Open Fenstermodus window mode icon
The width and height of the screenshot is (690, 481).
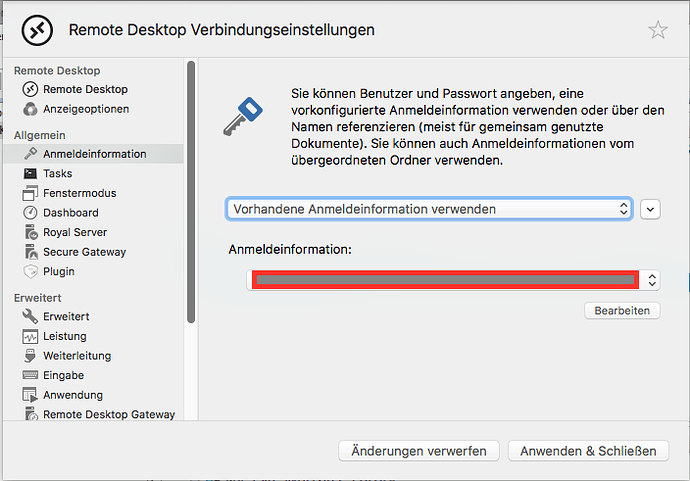31,193
